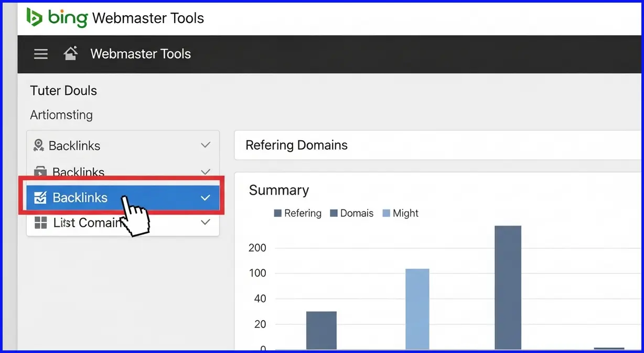Click the 100 axis label
The width and height of the screenshot is (644, 353).
[257, 273]
